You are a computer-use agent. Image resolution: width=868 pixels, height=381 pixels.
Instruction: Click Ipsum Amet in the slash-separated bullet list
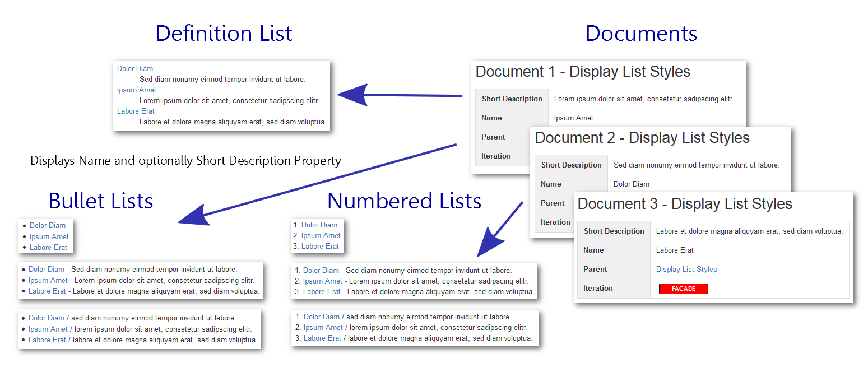(48, 329)
